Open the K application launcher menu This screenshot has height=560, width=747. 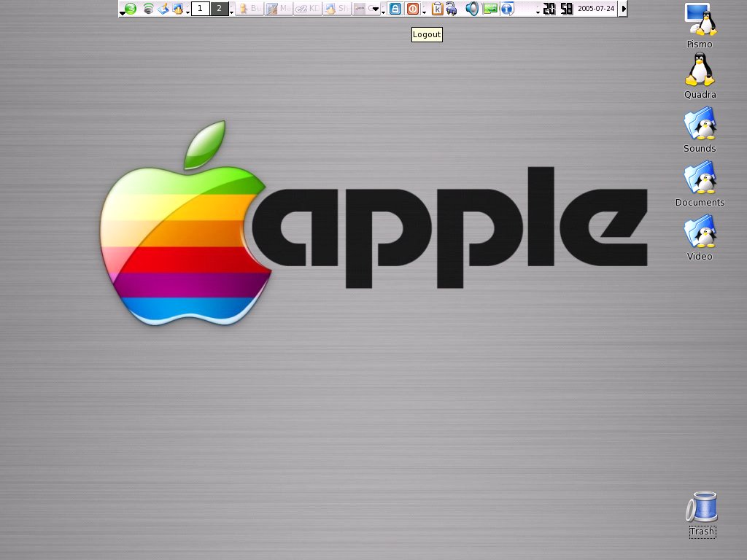click(x=130, y=9)
